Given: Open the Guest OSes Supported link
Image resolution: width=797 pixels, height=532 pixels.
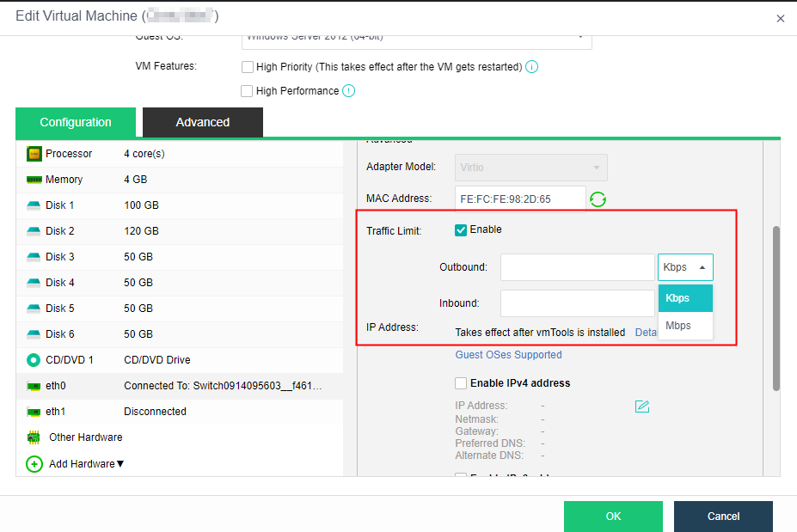Looking at the screenshot, I should (507, 354).
